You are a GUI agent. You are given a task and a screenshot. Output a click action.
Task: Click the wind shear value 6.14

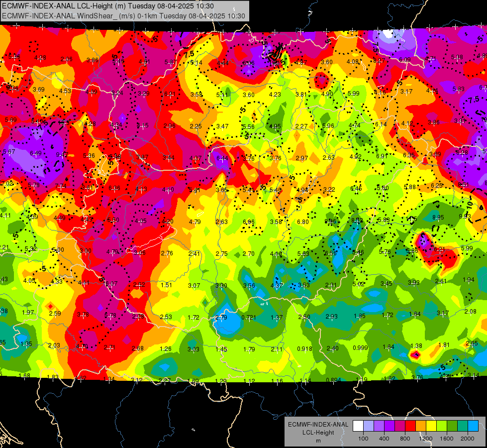(381, 124)
